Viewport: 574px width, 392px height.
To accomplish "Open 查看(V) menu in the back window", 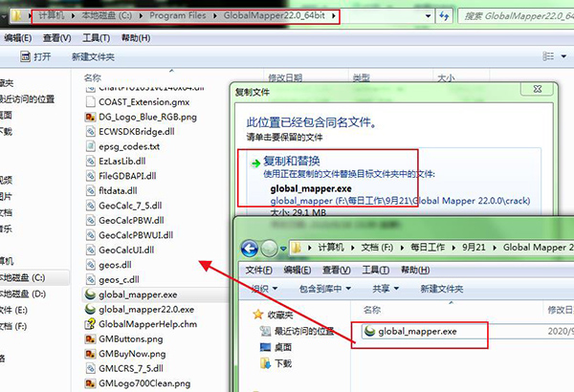I will 56,37.
